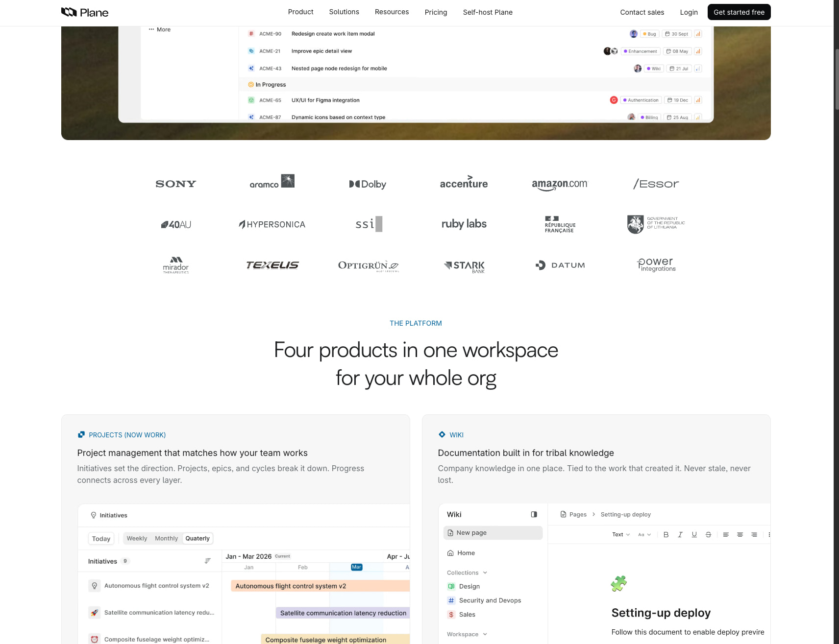Click the Bold formatting icon

(x=666, y=535)
